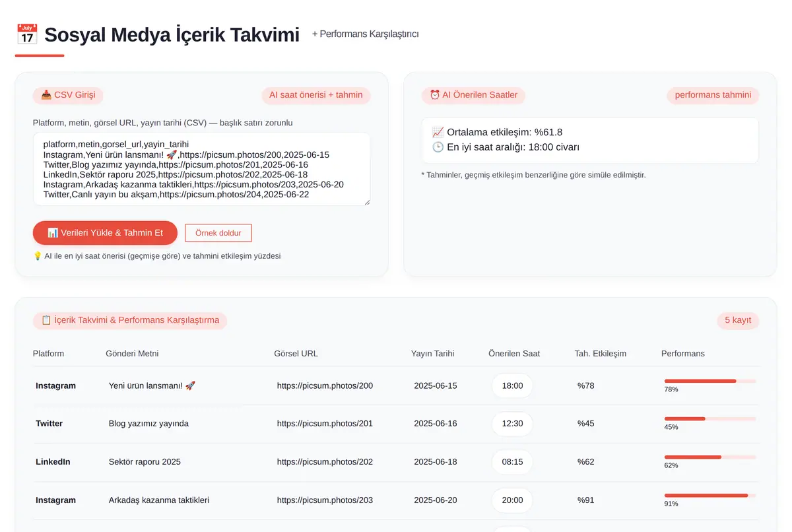Image resolution: width=792 pixels, height=532 pixels.
Task: Click the https://picsum.photos/200 URL cell
Action: (325, 385)
